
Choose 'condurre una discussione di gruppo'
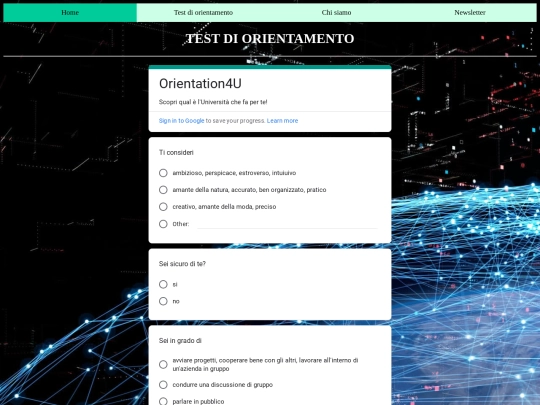pos(163,385)
